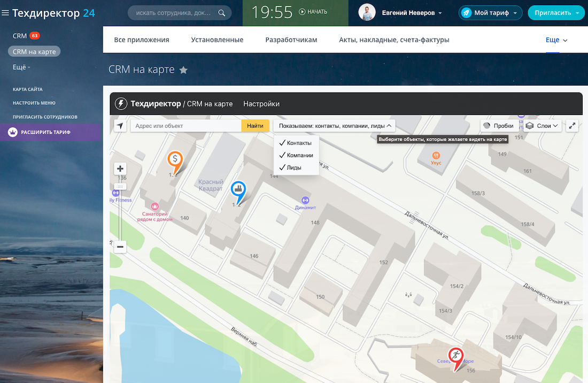The width and height of the screenshot is (588, 383).
Task: Click the address search input field
Action: point(186,126)
